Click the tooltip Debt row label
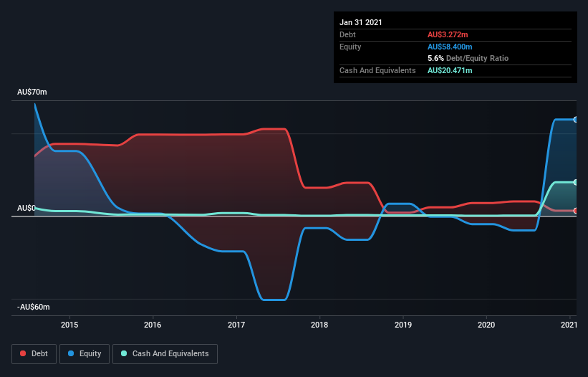588x377 pixels. (347, 34)
